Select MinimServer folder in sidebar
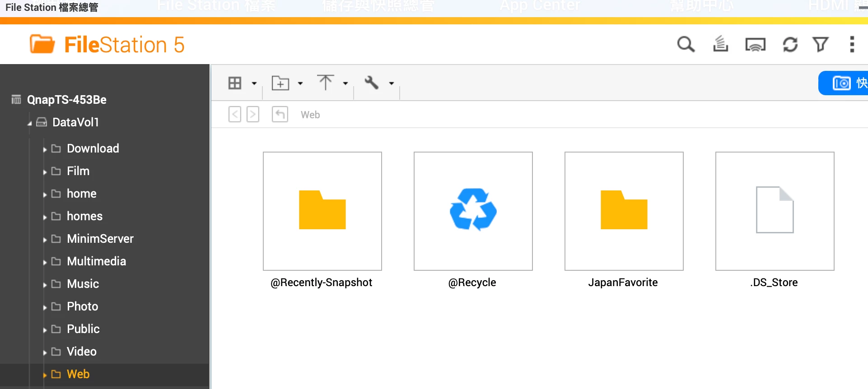 click(x=100, y=239)
